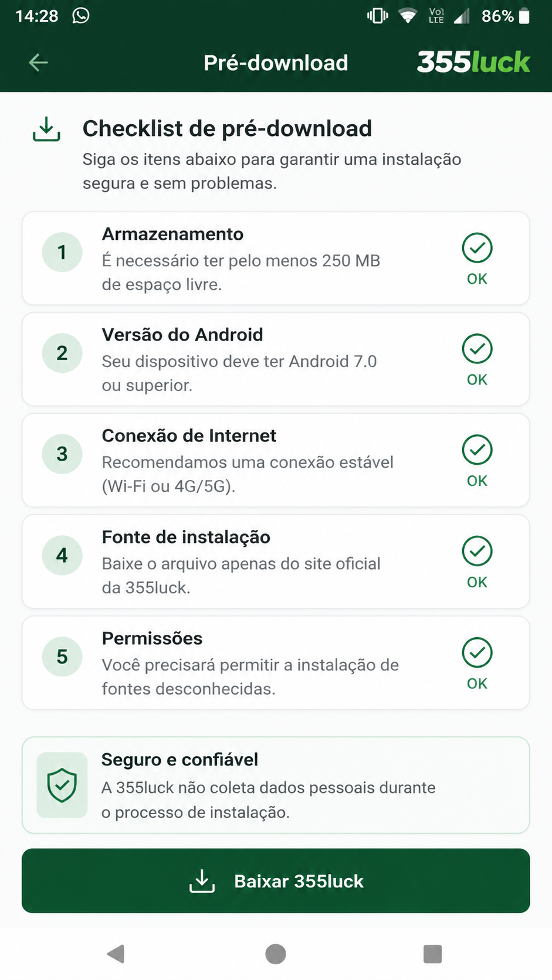Tap the battery indicator icon
This screenshot has width=552, height=980.
point(524,16)
